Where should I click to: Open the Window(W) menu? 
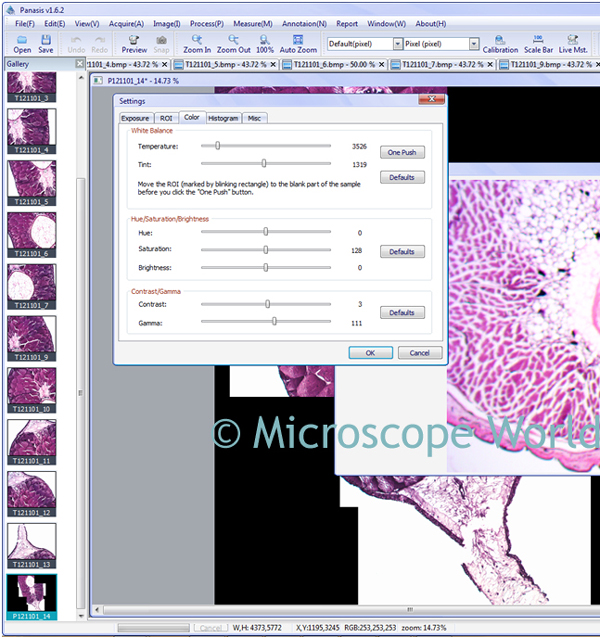386,24
